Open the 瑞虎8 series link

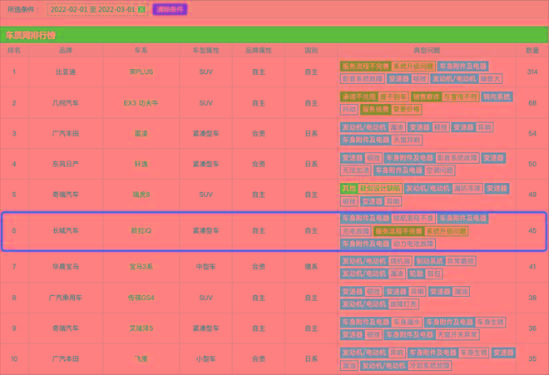[x=141, y=194]
